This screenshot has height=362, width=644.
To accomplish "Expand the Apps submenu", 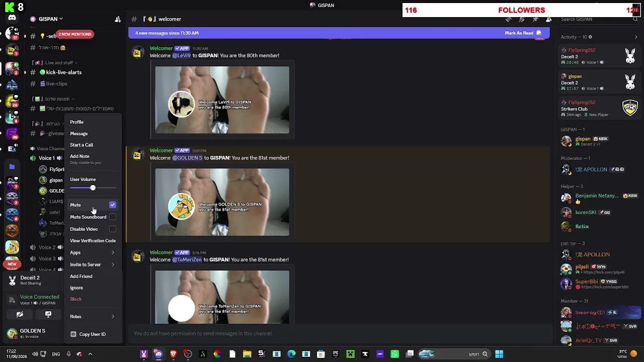I will [93, 252].
